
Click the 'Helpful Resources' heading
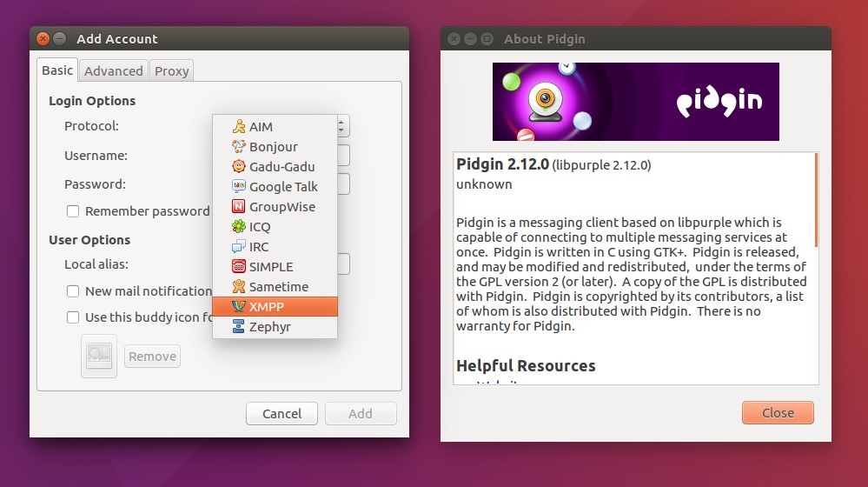click(x=526, y=365)
